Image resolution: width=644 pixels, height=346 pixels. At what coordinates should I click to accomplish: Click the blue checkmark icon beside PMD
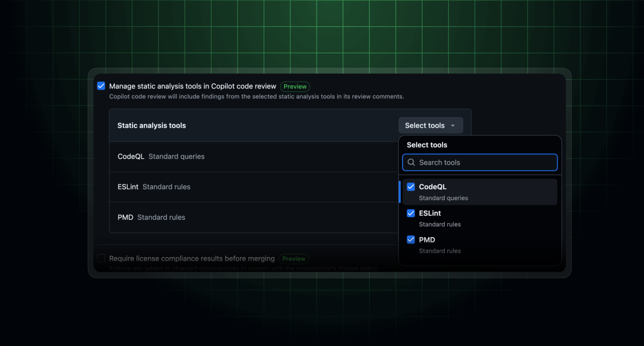coord(411,239)
